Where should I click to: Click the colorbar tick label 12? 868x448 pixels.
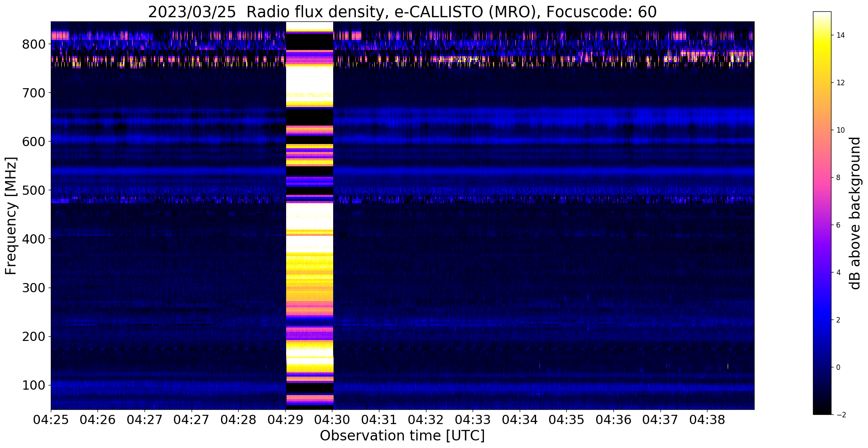pos(841,83)
